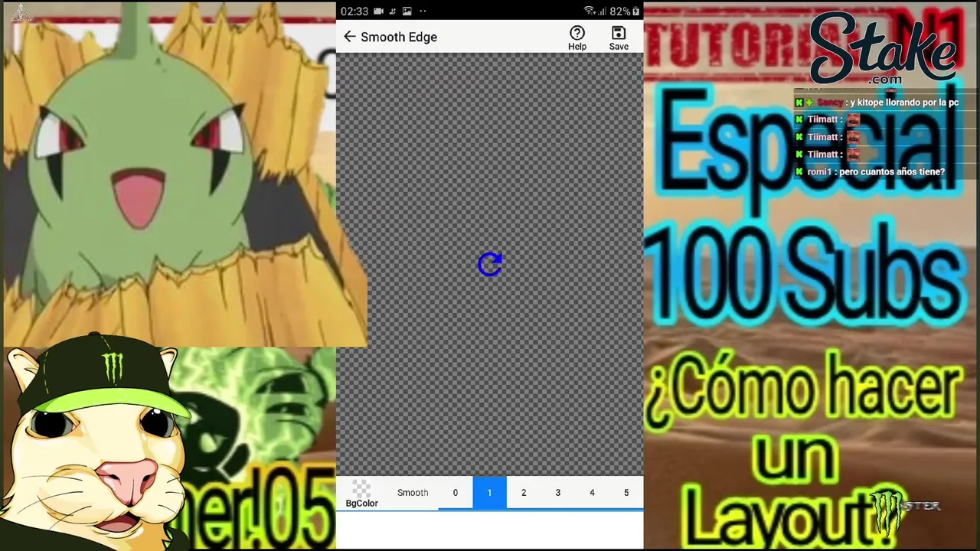Open the Help icon
This screenshot has width=980, height=551.
tap(577, 37)
